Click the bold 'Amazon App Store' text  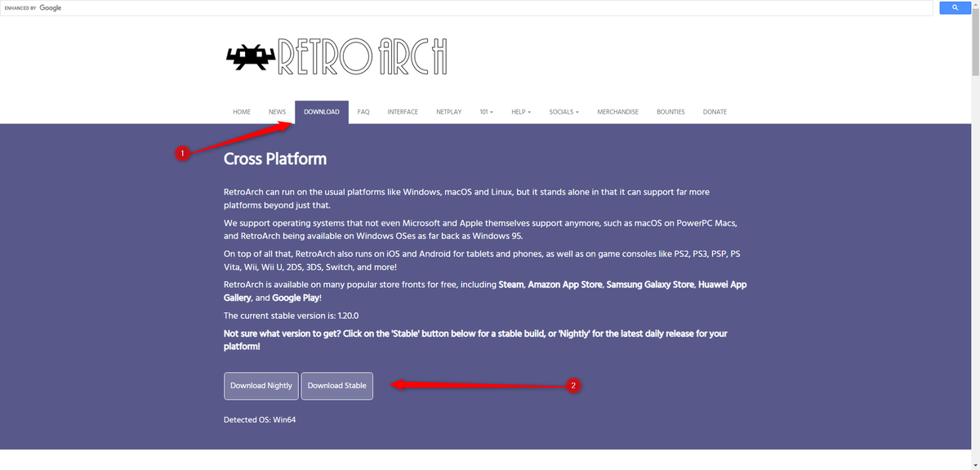(565, 284)
